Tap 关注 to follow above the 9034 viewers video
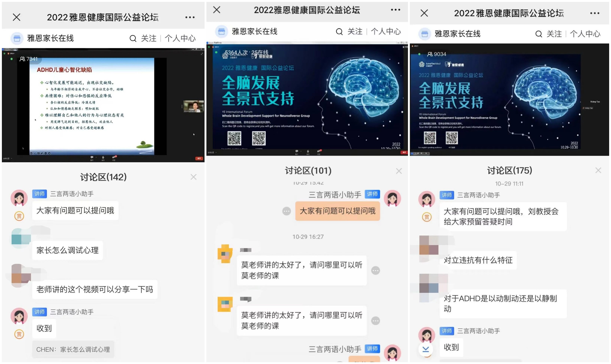The width and height of the screenshot is (611, 364). point(554,34)
